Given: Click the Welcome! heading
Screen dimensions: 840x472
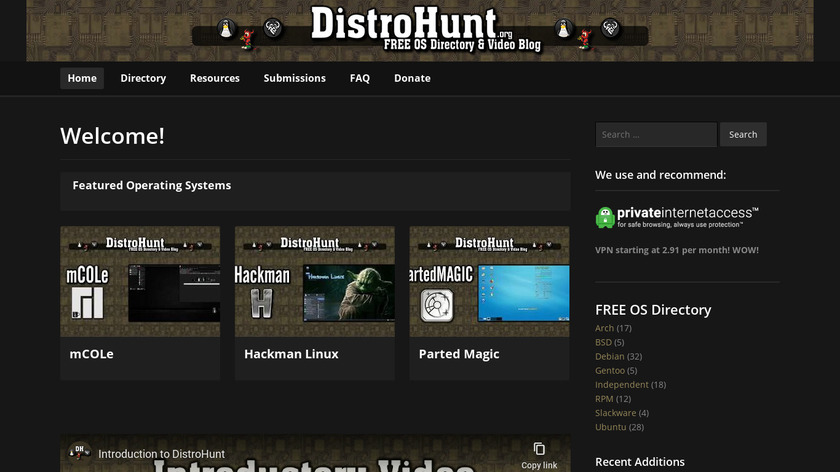Looking at the screenshot, I should click(112, 136).
